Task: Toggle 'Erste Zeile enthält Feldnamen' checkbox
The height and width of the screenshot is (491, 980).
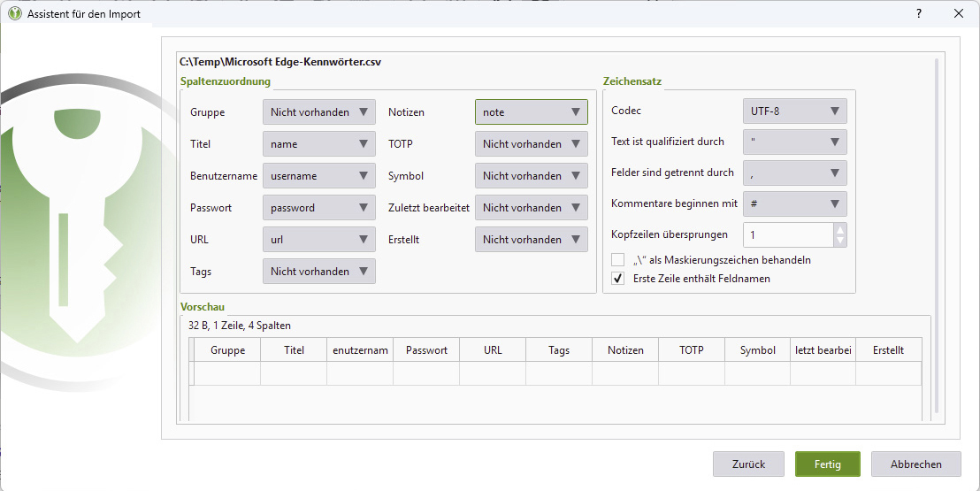Action: (x=618, y=279)
